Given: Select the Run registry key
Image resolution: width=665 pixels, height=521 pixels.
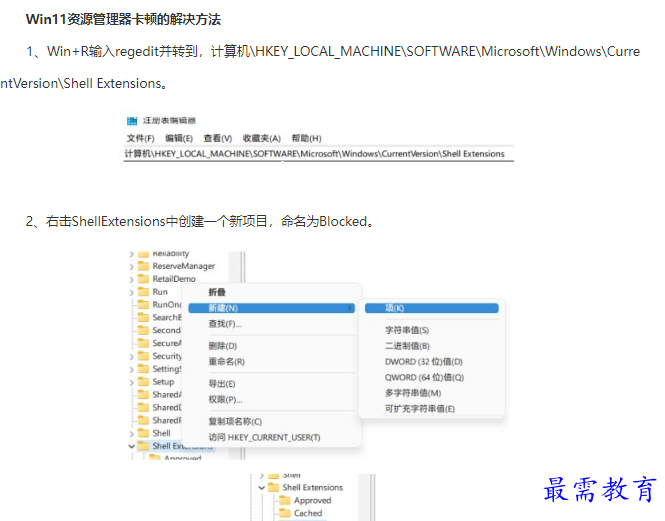Looking at the screenshot, I should coord(160,292).
